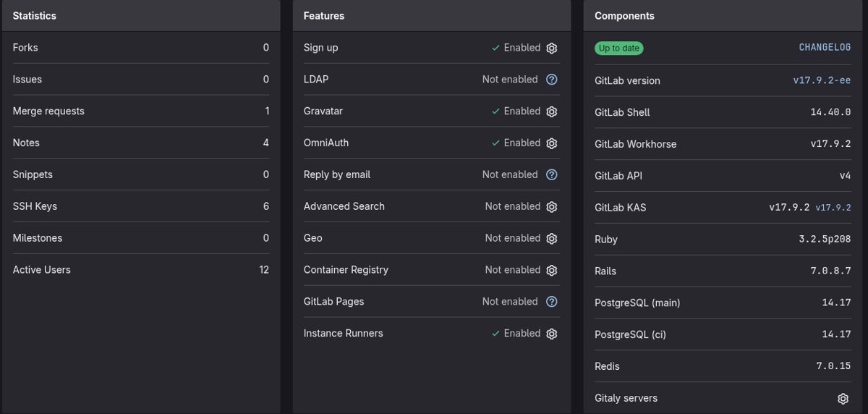Click Reply by email Not enabled status
This screenshot has width=868, height=414.
click(510, 174)
